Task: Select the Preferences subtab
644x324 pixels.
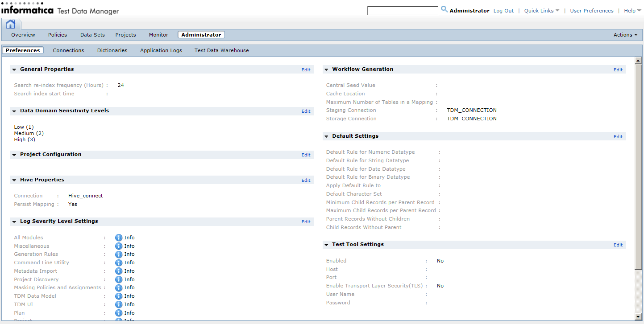Action: tap(23, 50)
